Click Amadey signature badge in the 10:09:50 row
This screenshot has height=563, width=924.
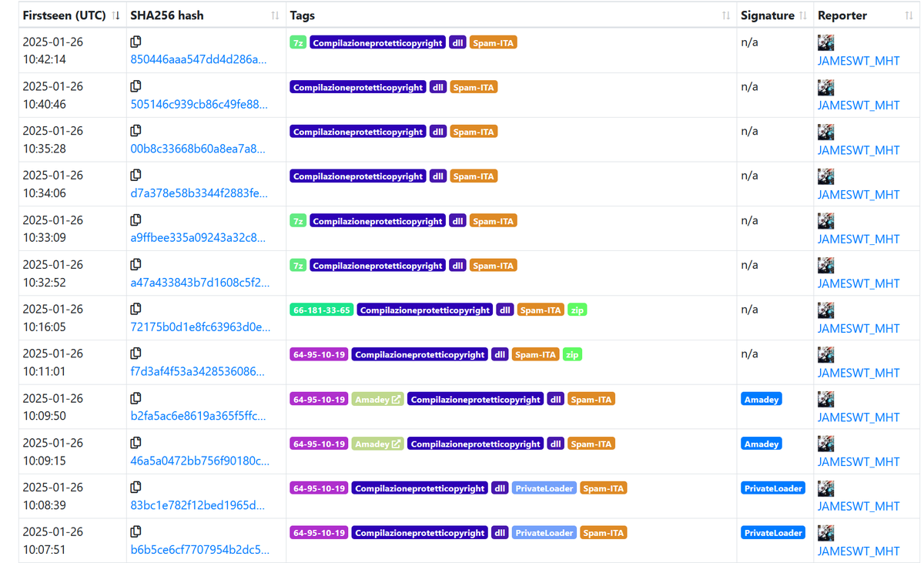pyautogui.click(x=762, y=400)
